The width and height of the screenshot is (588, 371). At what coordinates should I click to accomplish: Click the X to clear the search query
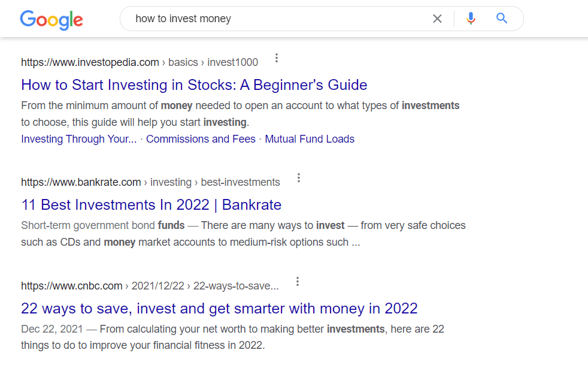tap(437, 19)
